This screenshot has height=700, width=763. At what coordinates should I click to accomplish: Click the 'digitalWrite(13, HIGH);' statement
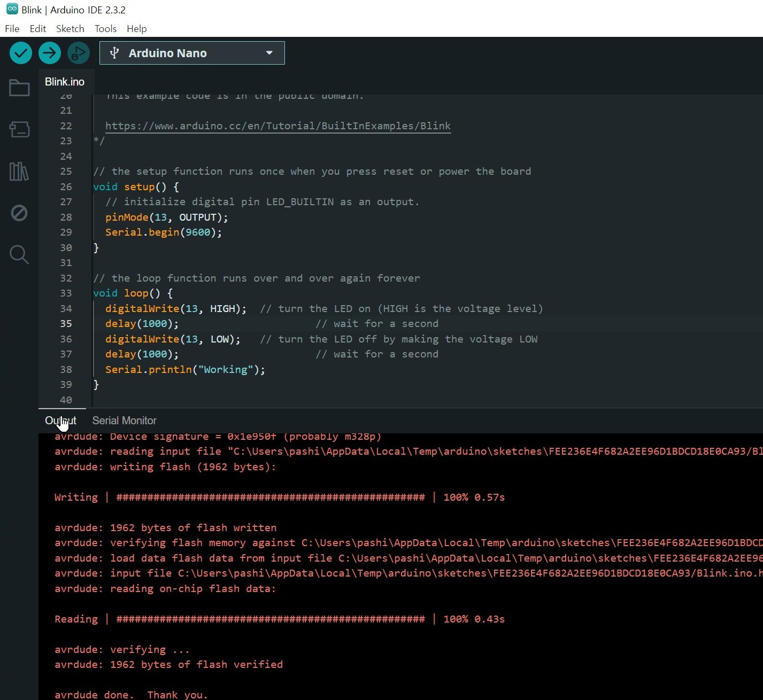176,308
